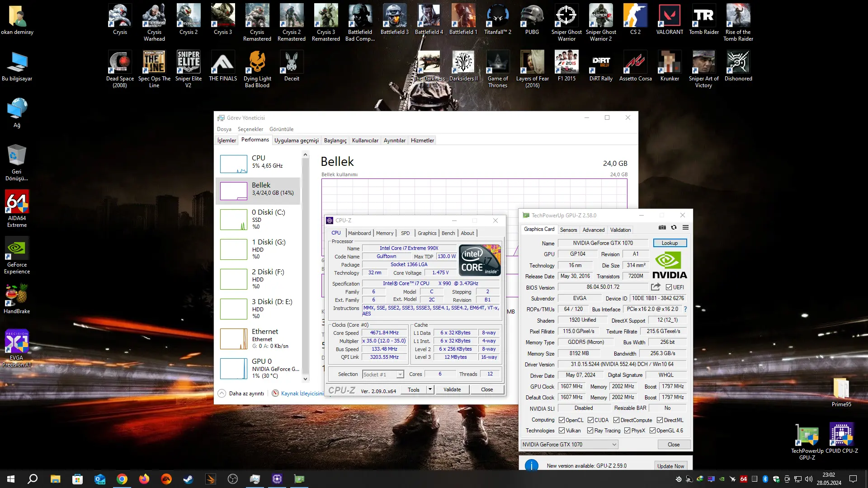This screenshot has width=868, height=488.
Task: Click the Bus Interface question mark
Action: pos(685,309)
